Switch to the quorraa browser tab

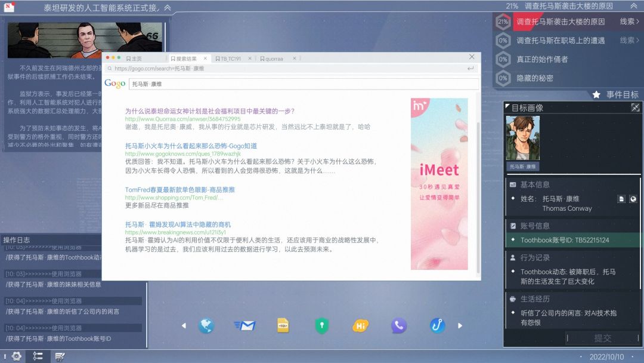point(274,59)
